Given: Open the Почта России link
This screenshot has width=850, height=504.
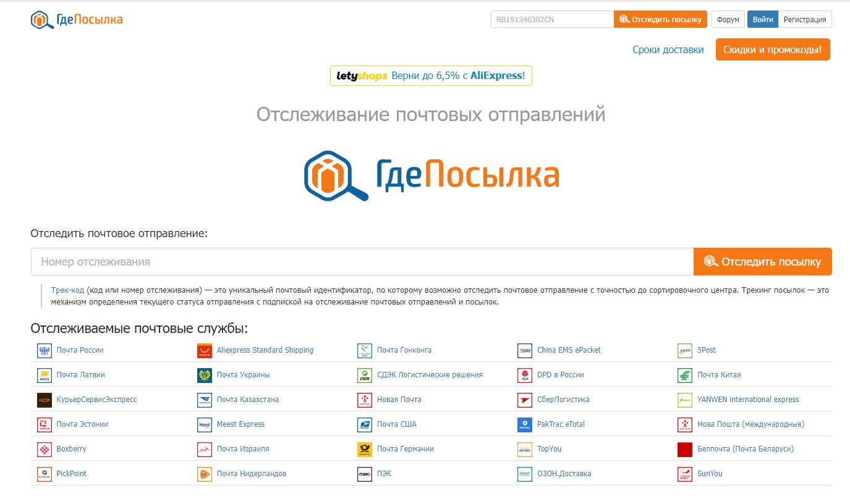Looking at the screenshot, I should click(x=80, y=350).
